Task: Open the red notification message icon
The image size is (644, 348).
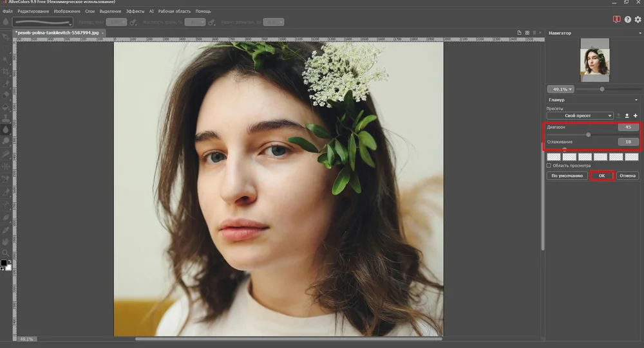Action: (x=616, y=19)
